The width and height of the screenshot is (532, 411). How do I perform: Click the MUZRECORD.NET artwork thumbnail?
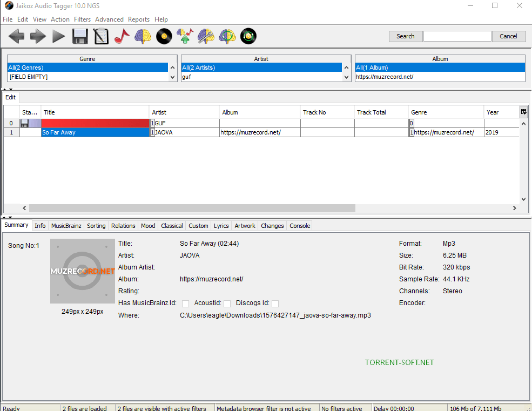[x=83, y=271]
